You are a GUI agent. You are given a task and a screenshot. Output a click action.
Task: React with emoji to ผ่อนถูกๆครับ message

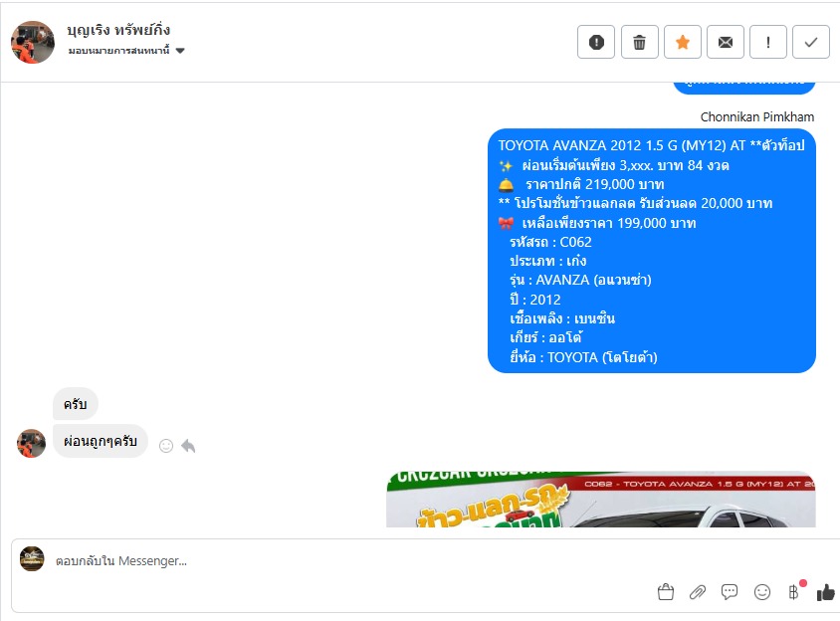[166, 446]
